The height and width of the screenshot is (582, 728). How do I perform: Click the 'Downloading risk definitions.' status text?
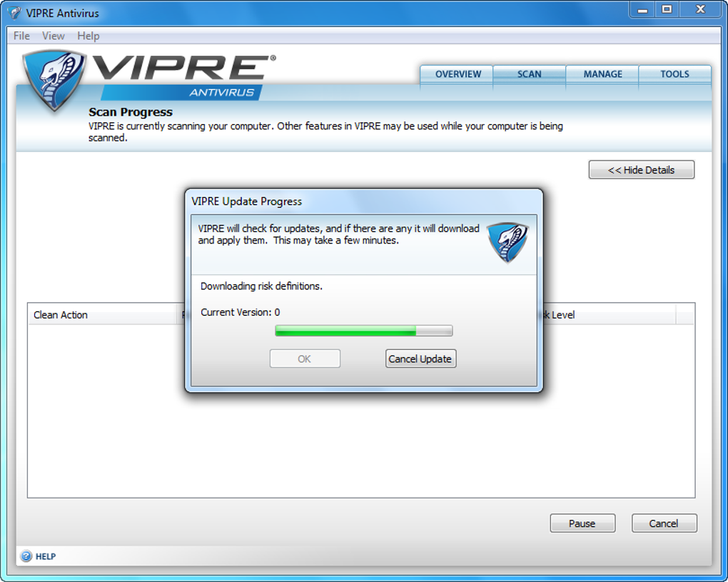click(261, 286)
